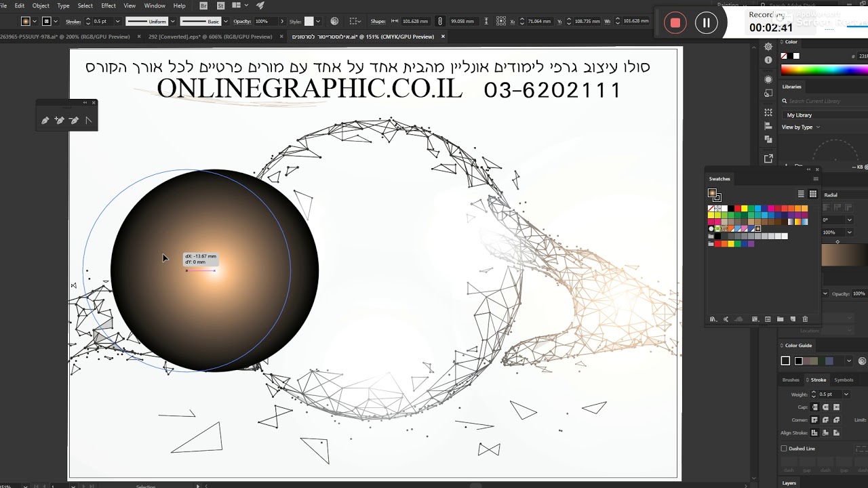Open the Swatches panel hamburger menu

(816, 179)
